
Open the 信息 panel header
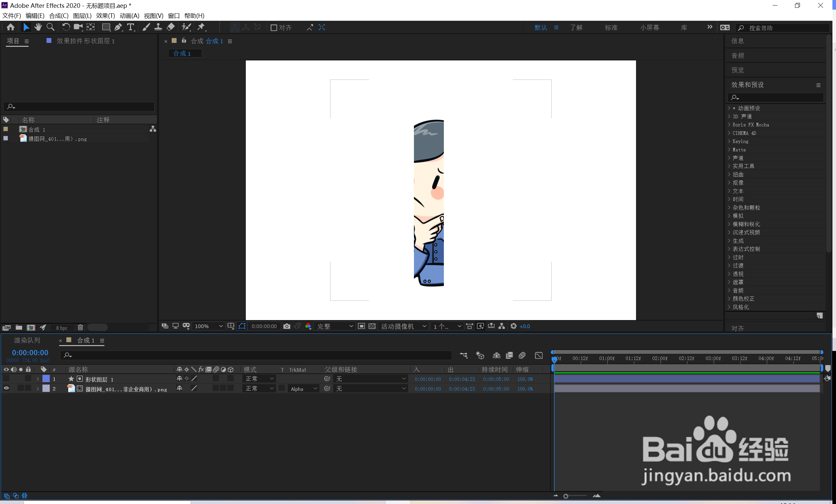tap(737, 41)
